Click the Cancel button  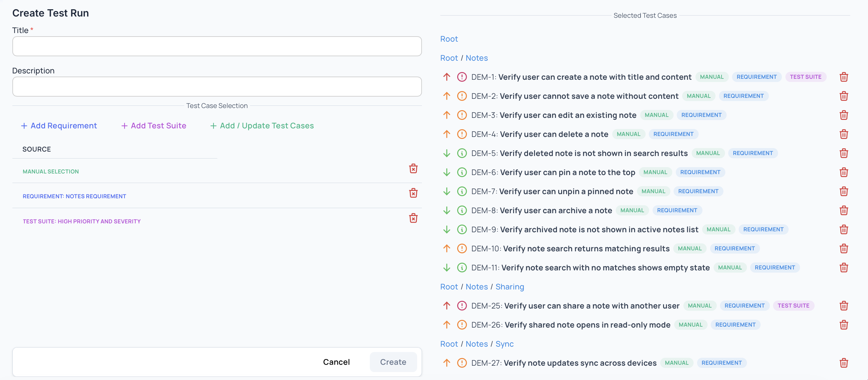[336, 362]
